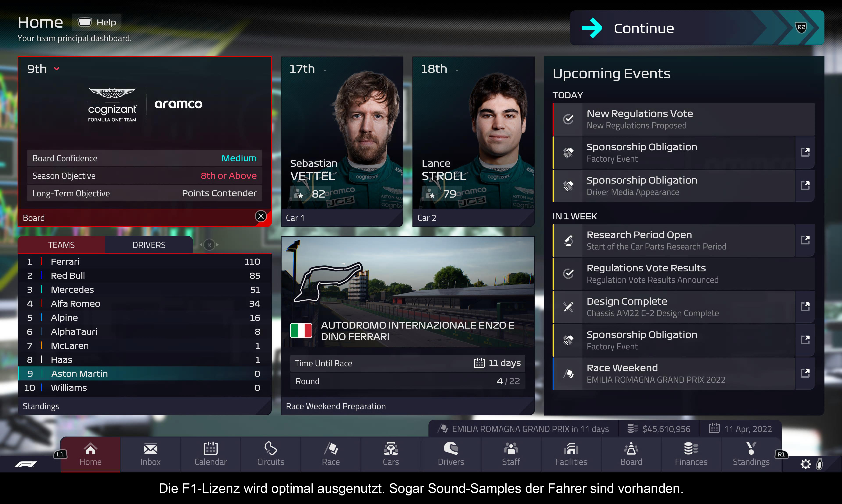Image resolution: width=842 pixels, height=504 pixels.
Task: Open the Help button next to Home
Action: click(x=97, y=22)
